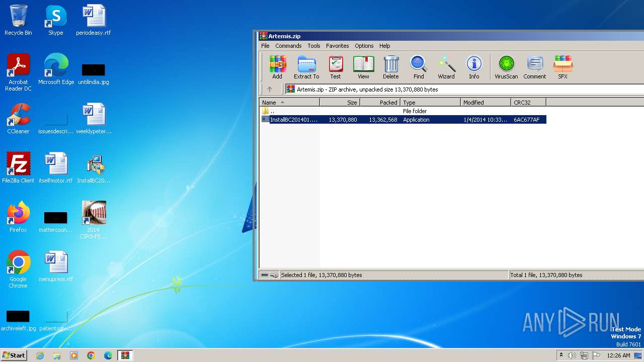The image size is (644, 362).
Task: Select the Recycle Bin desktop icon
Action: point(18,21)
